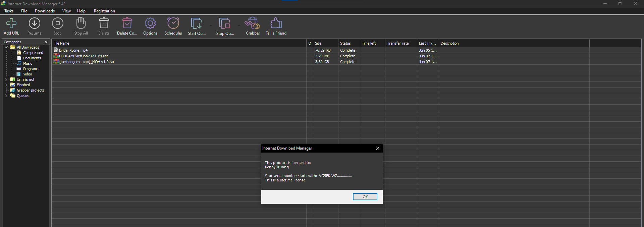Sort by Transfer rate column header
The image size is (644, 227).
(401, 43)
